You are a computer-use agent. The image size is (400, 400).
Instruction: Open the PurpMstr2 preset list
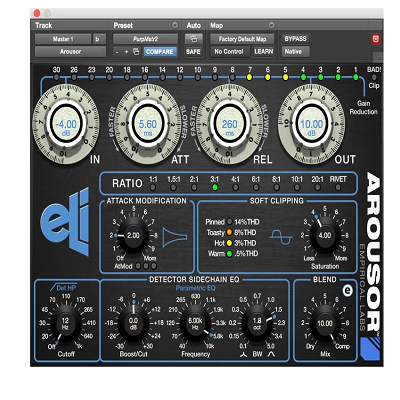[x=145, y=39]
